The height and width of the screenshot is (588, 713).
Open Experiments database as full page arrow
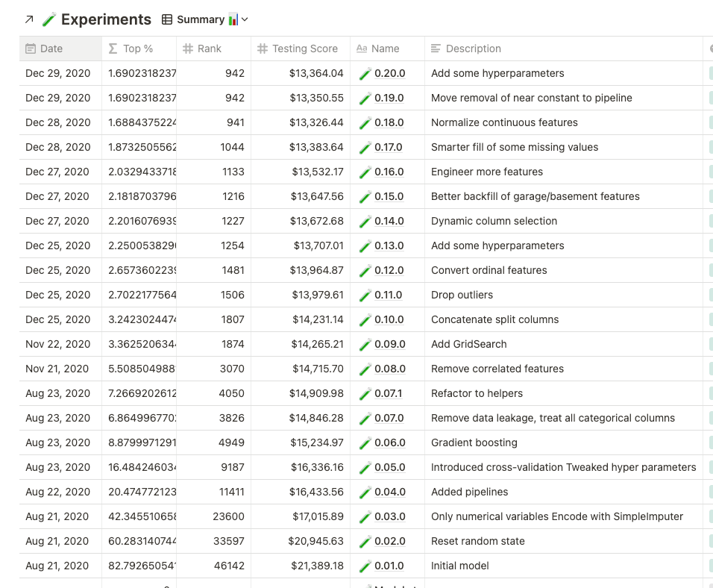tap(29, 19)
